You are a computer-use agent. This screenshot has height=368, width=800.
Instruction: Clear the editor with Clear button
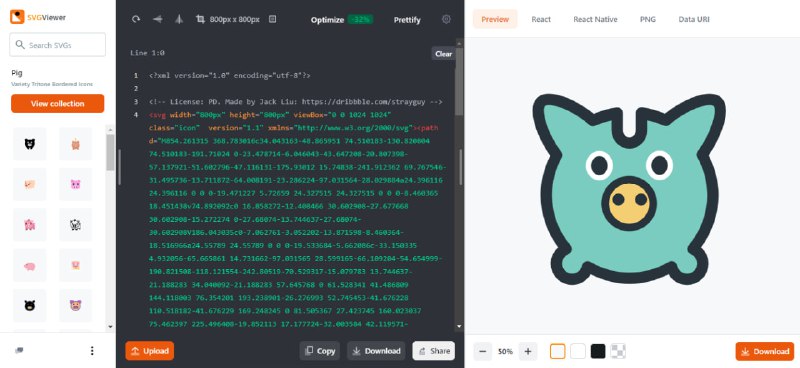coord(443,54)
